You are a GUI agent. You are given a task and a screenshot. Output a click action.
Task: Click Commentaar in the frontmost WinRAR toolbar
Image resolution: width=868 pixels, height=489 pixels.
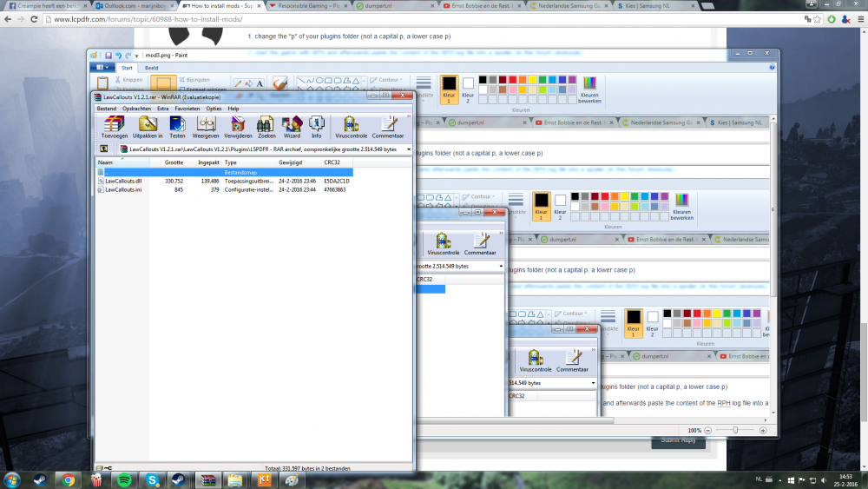pyautogui.click(x=387, y=127)
